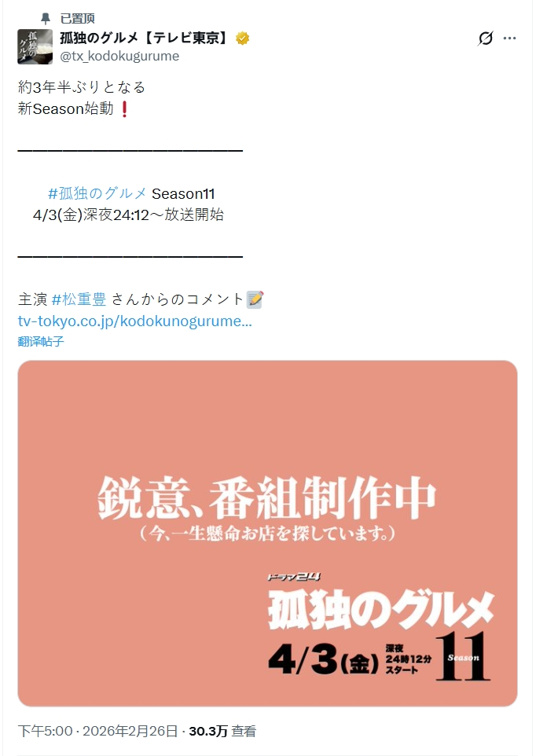Click the gold verified badge
Image resolution: width=536 pixels, height=756 pixels.
[x=242, y=38]
